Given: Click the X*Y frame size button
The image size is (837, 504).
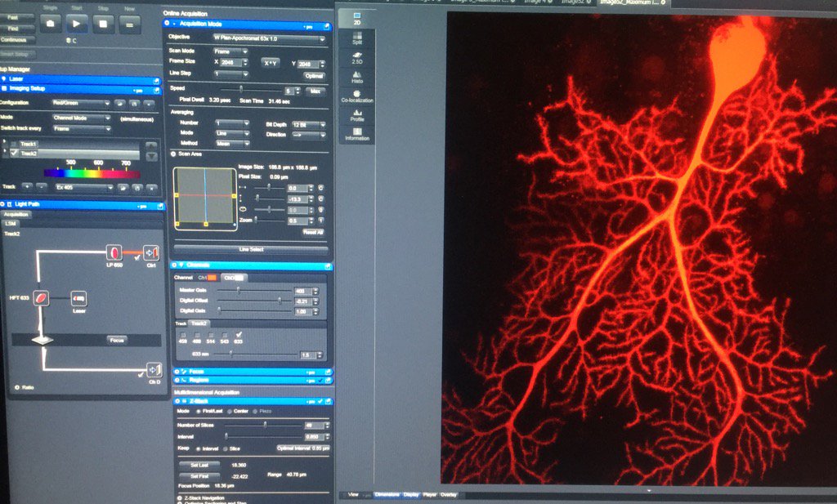Looking at the screenshot, I should (271, 63).
